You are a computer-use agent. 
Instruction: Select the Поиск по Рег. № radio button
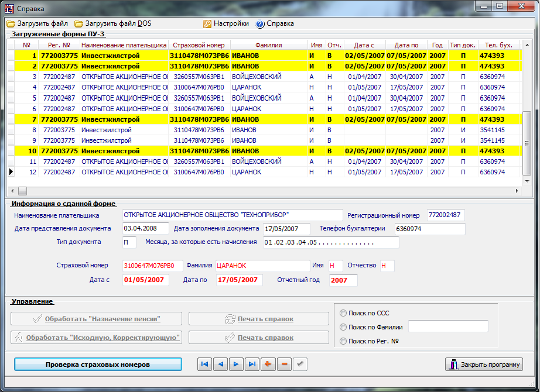[x=343, y=341]
